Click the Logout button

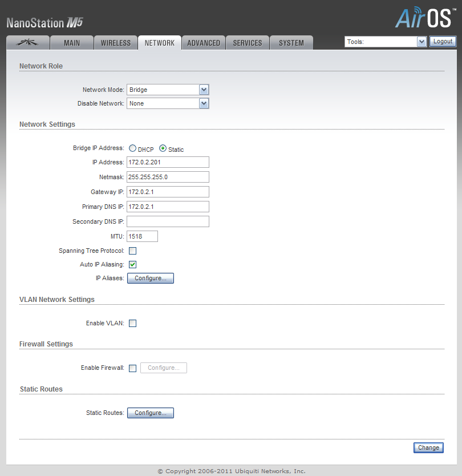[x=443, y=41]
